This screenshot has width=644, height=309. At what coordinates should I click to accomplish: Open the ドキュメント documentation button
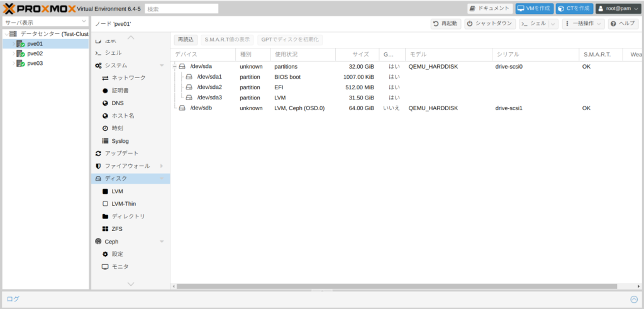pyautogui.click(x=490, y=8)
